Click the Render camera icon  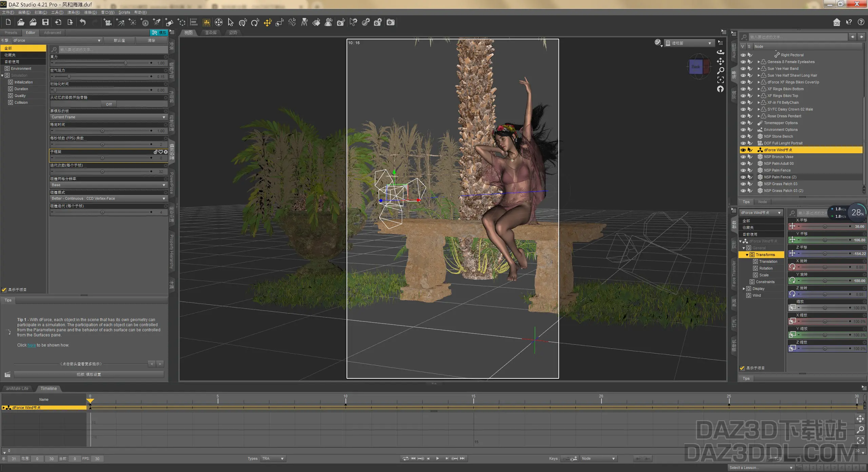tap(391, 22)
